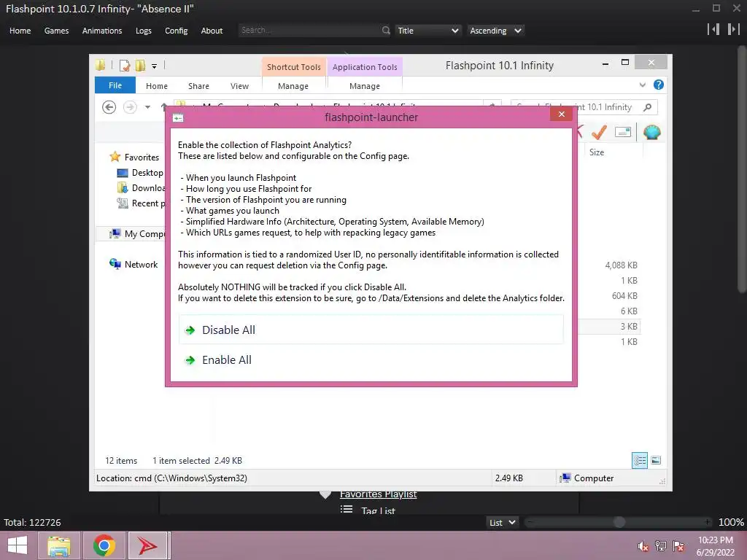This screenshot has width=747, height=560.
Task: Select Network in navigation pane
Action: pyautogui.click(x=141, y=264)
